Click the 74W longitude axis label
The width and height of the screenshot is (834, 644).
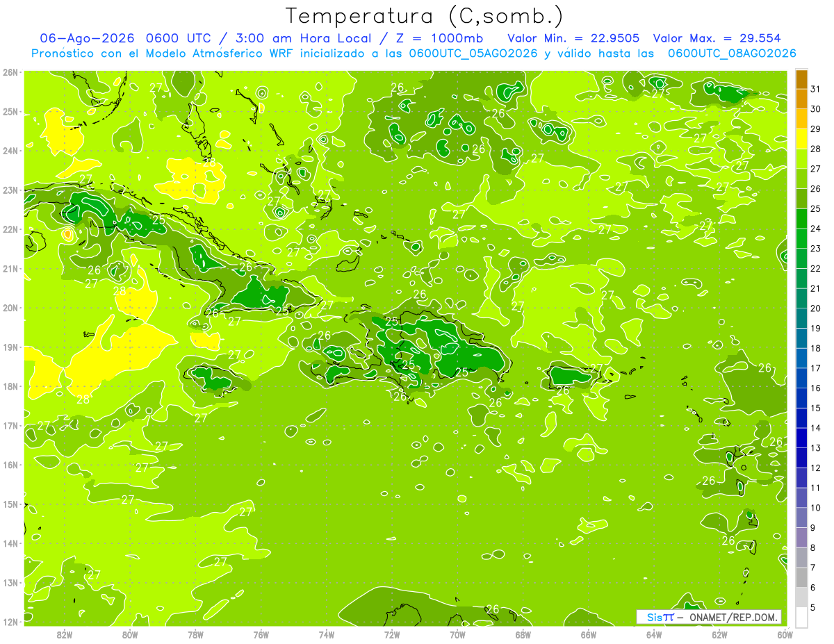327,634
